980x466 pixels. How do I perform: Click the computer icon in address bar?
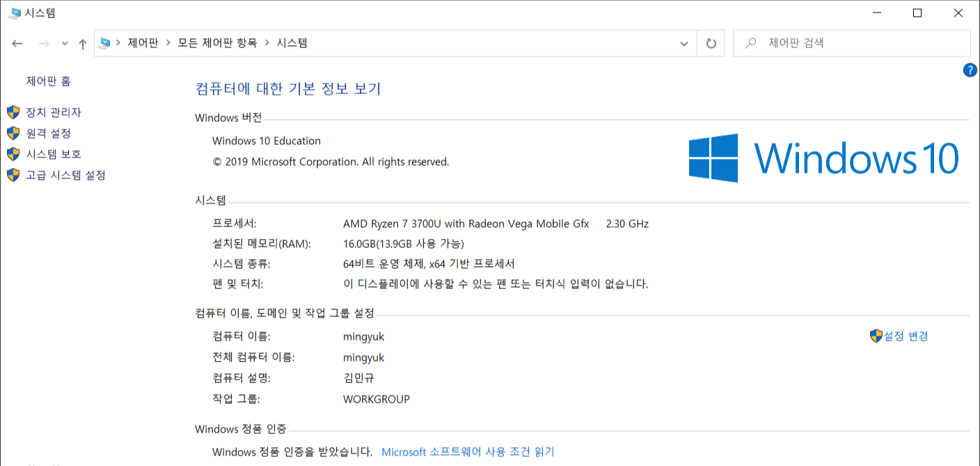[x=105, y=43]
